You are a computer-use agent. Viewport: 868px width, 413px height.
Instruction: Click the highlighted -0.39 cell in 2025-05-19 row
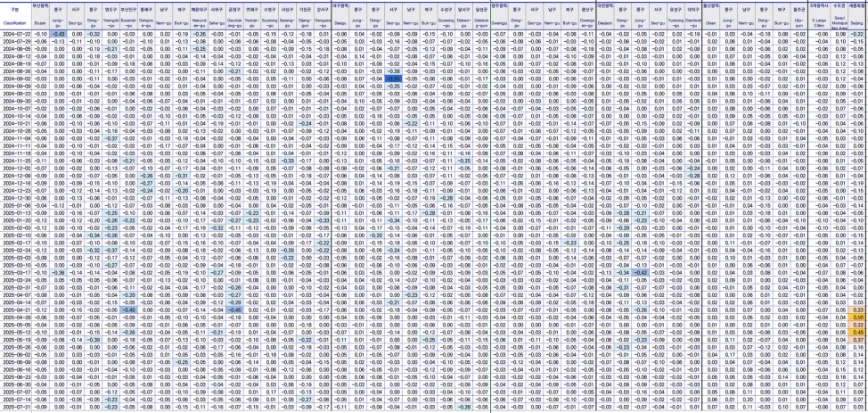[93, 340]
